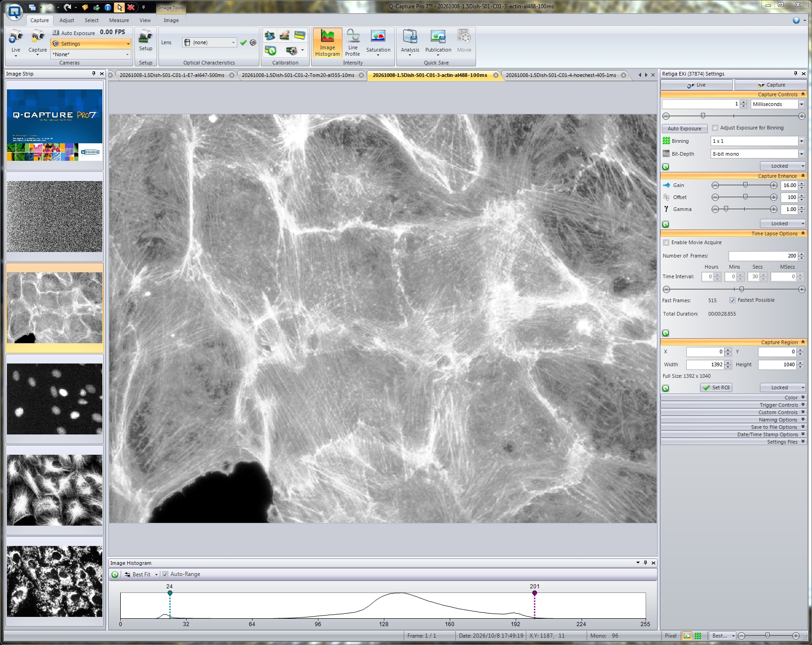Click the Publication quick save icon
This screenshot has width=812, height=645.
pyautogui.click(x=438, y=43)
